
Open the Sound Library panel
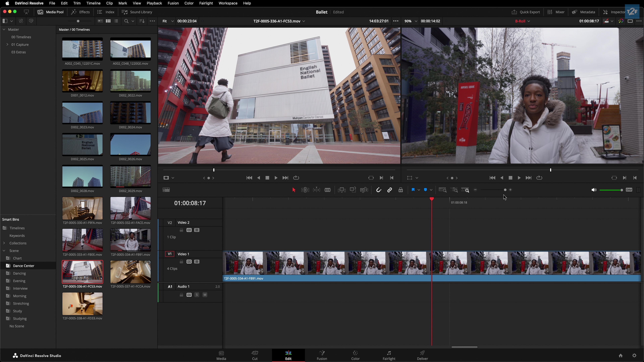pos(137,12)
